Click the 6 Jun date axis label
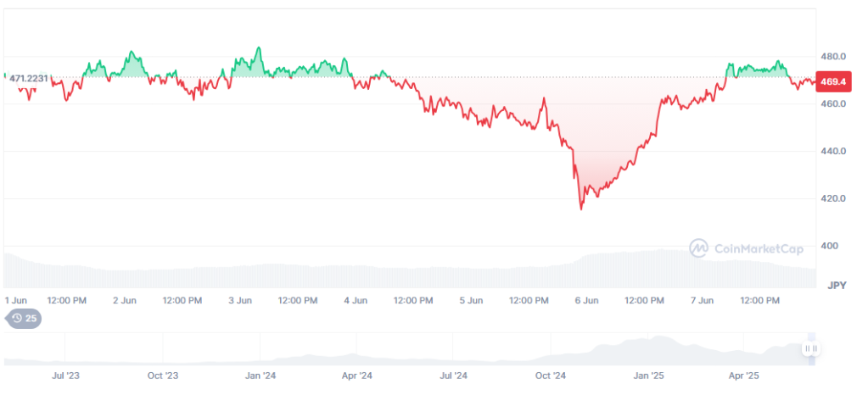This screenshot has width=868, height=395. click(587, 300)
